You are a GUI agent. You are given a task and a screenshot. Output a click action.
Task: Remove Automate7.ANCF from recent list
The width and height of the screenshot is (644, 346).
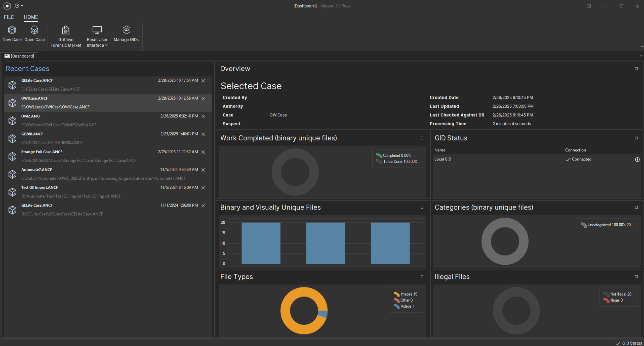[x=203, y=170]
